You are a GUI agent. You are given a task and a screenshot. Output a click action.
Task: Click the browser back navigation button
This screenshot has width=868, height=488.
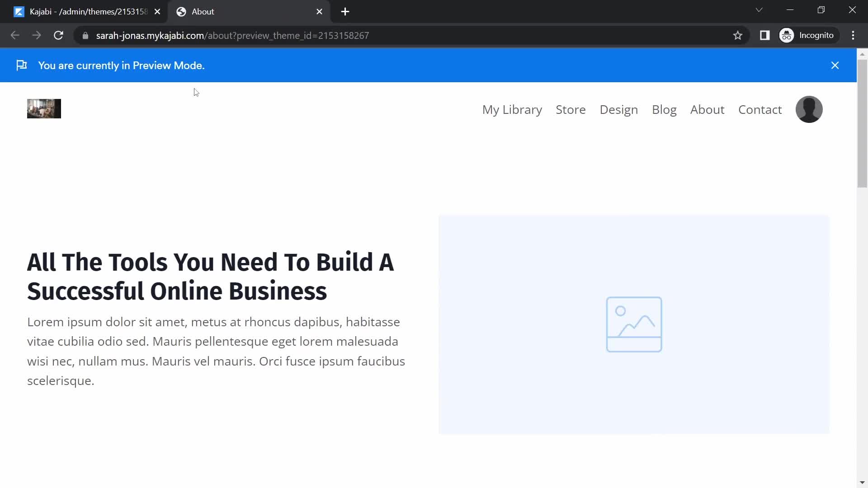(15, 35)
